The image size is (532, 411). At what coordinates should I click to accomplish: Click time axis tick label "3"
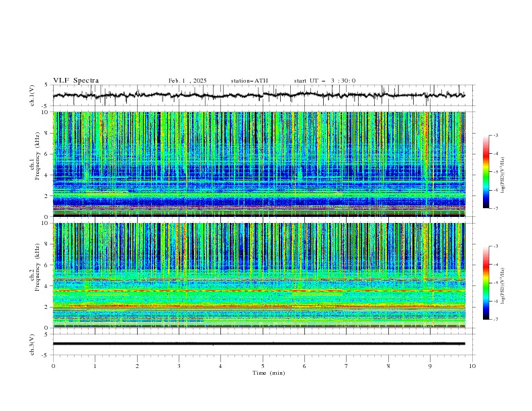tap(179, 366)
